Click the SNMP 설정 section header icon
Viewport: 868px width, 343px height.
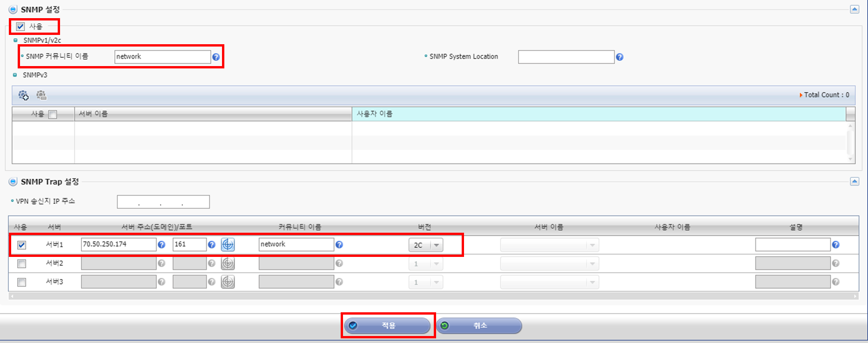[13, 10]
